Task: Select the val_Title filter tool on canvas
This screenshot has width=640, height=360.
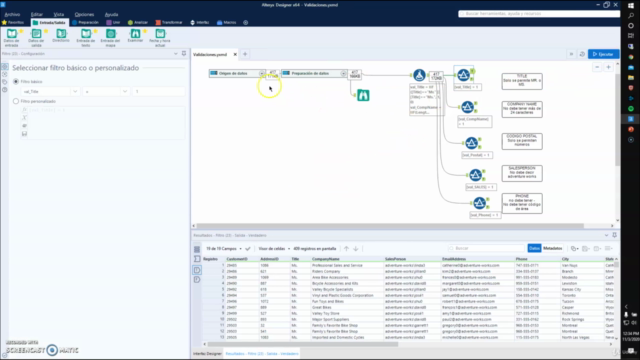Action: (463, 75)
